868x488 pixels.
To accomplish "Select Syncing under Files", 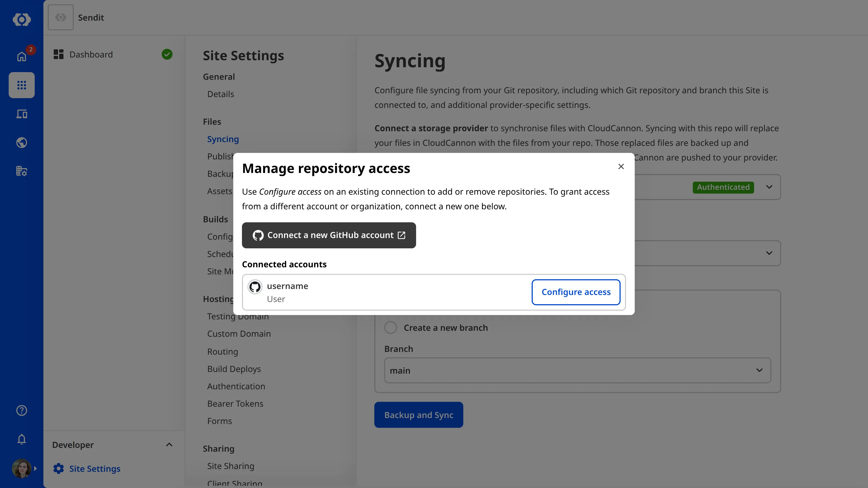I will [x=223, y=139].
